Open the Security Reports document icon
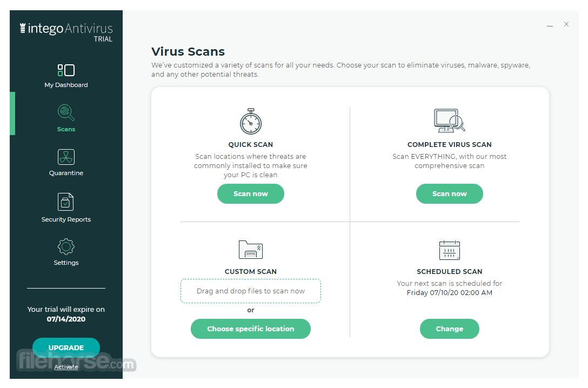The height and width of the screenshot is (388, 588). [65, 202]
